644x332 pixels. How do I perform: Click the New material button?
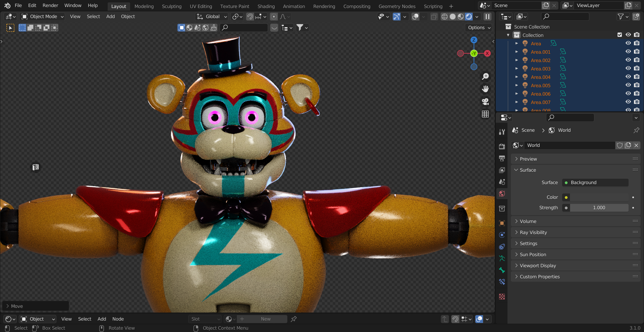coord(262,319)
